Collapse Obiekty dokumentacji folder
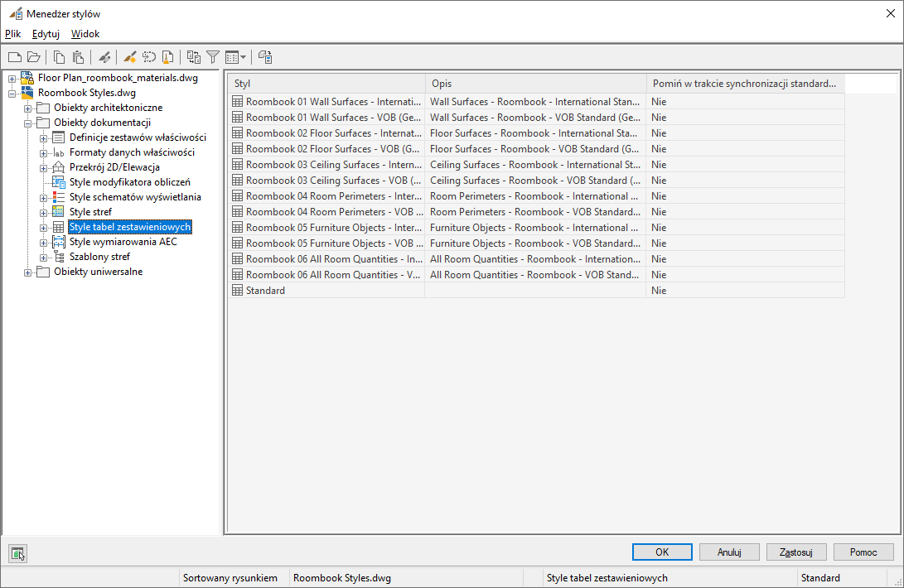Image resolution: width=904 pixels, height=588 pixels. click(x=27, y=123)
